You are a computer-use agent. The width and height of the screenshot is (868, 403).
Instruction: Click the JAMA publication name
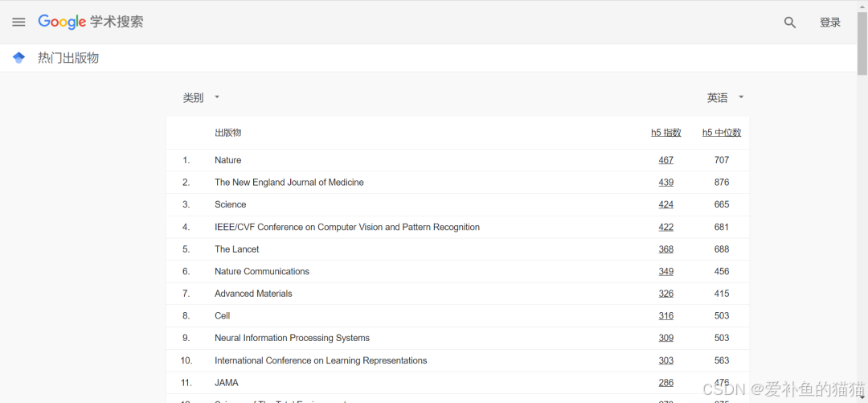(x=227, y=383)
